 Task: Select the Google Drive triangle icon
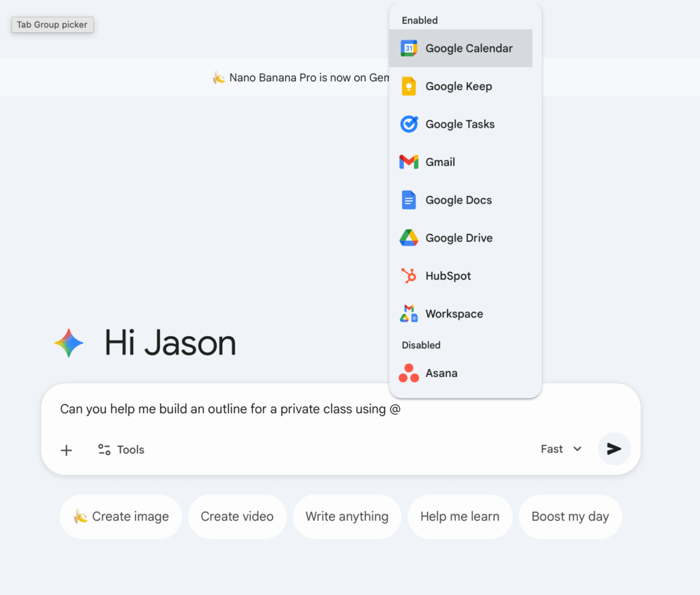[409, 238]
